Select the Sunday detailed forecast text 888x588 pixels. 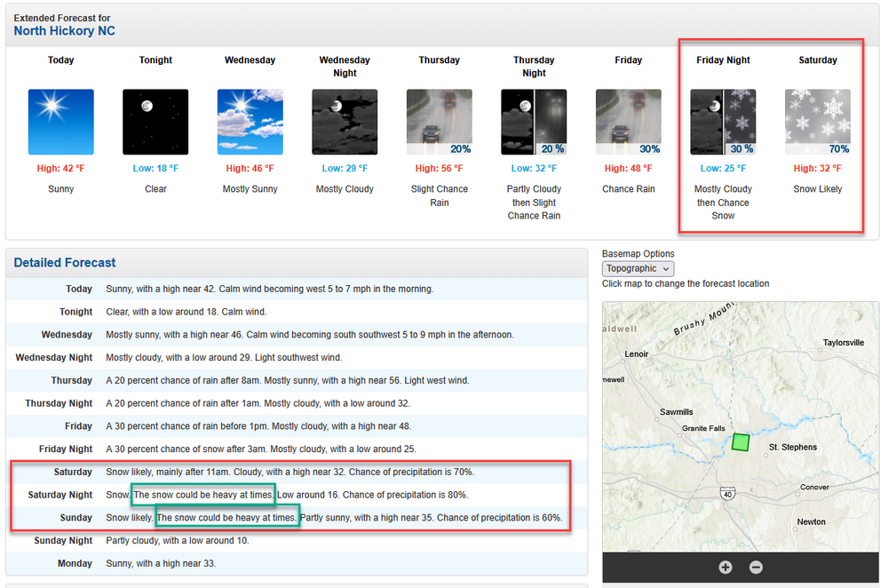[334, 518]
